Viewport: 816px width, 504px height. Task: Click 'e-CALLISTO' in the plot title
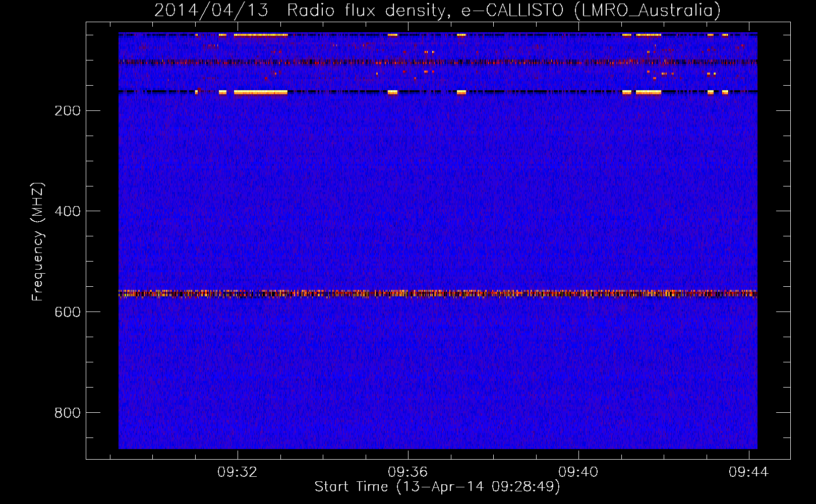point(512,10)
